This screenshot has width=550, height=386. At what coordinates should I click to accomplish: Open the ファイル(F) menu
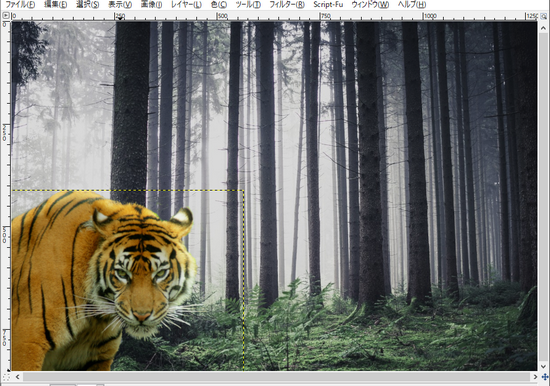coord(20,5)
